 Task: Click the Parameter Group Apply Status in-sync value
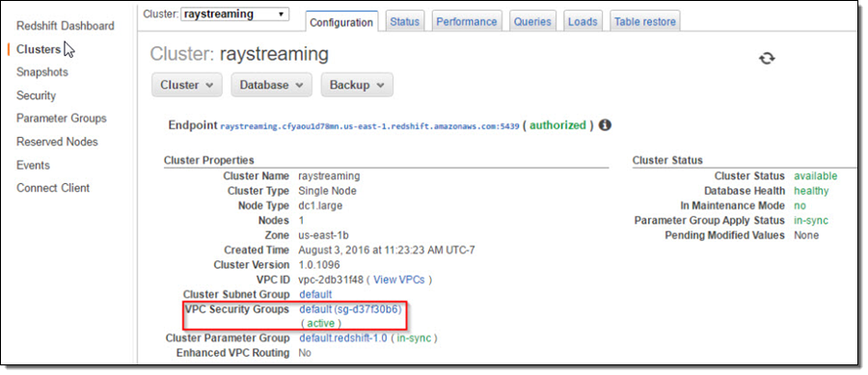(x=811, y=221)
